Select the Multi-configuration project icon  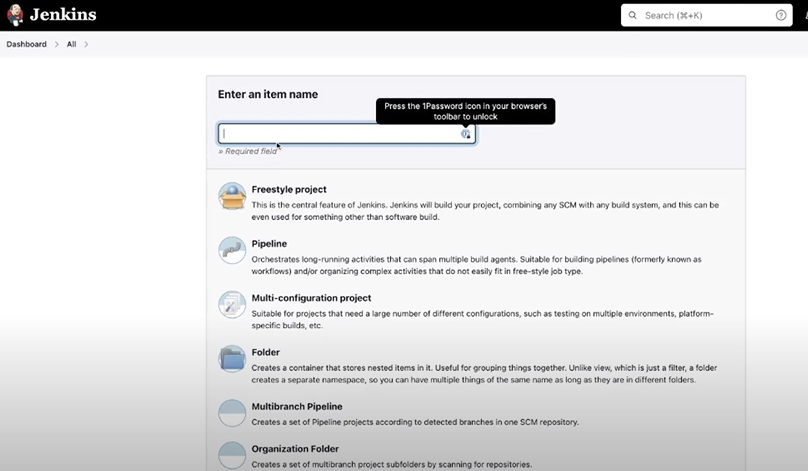point(232,305)
